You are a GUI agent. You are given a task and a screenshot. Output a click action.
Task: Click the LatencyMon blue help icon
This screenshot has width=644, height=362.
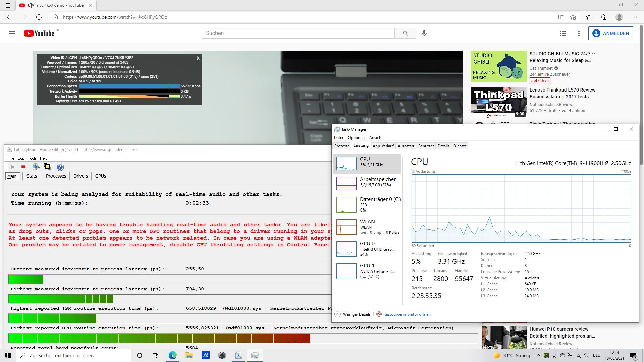pos(60,167)
